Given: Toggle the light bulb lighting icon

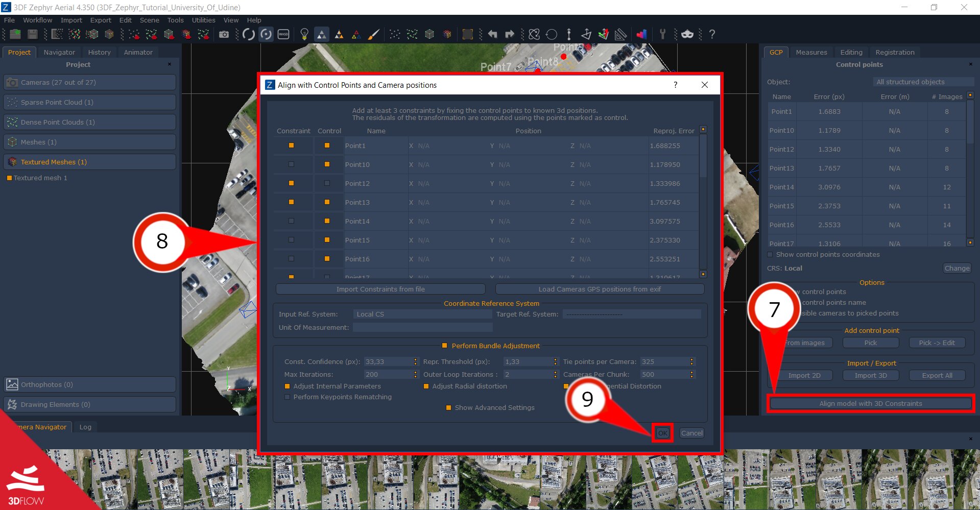Looking at the screenshot, I should 304,34.
